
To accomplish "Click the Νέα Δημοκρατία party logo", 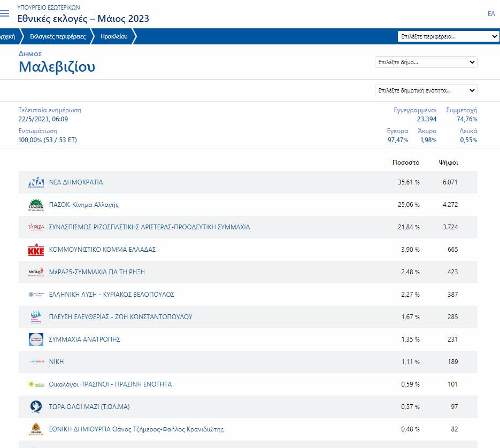I will point(36,183).
